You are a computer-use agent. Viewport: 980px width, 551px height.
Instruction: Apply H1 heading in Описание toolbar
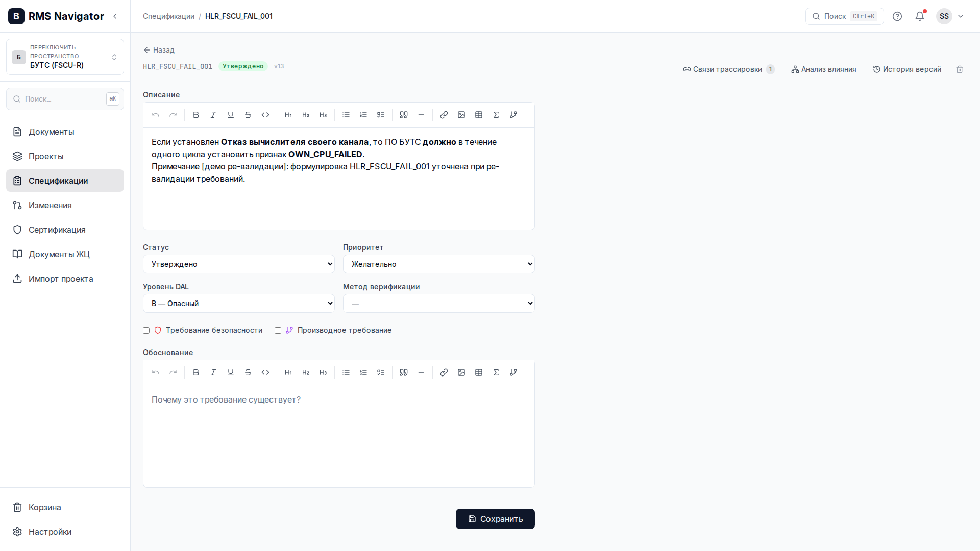click(x=288, y=115)
